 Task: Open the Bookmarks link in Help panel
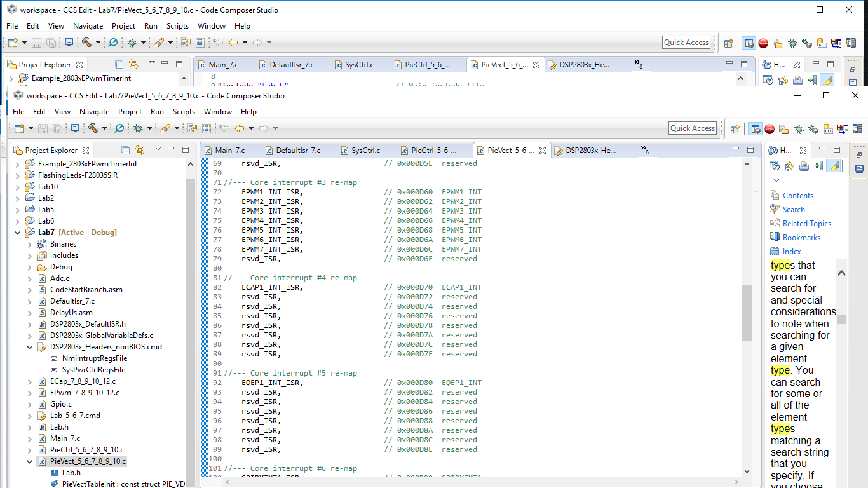point(801,238)
